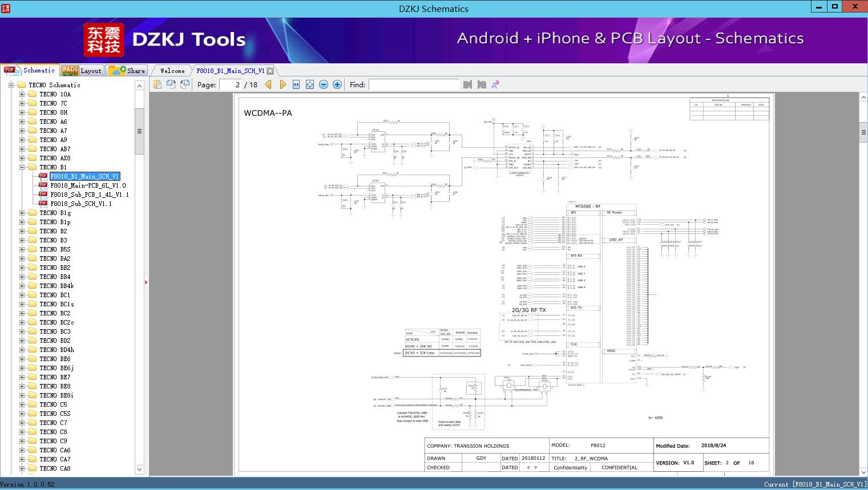Click the Find text field
Viewport: 868px width, 490px height.
tap(414, 84)
